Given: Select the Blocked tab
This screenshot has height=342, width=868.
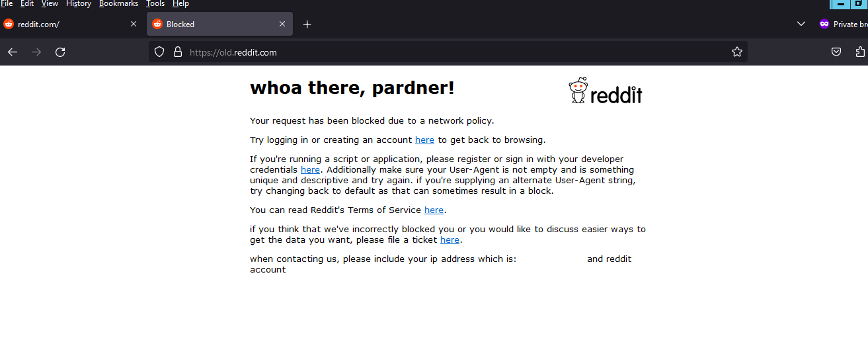Looking at the screenshot, I should pos(219,24).
